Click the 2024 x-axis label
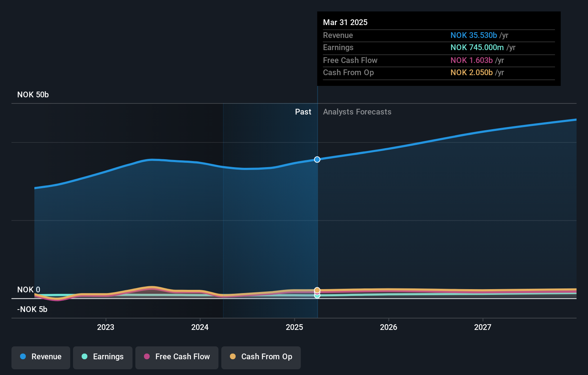The width and height of the screenshot is (588, 375). [x=200, y=327]
